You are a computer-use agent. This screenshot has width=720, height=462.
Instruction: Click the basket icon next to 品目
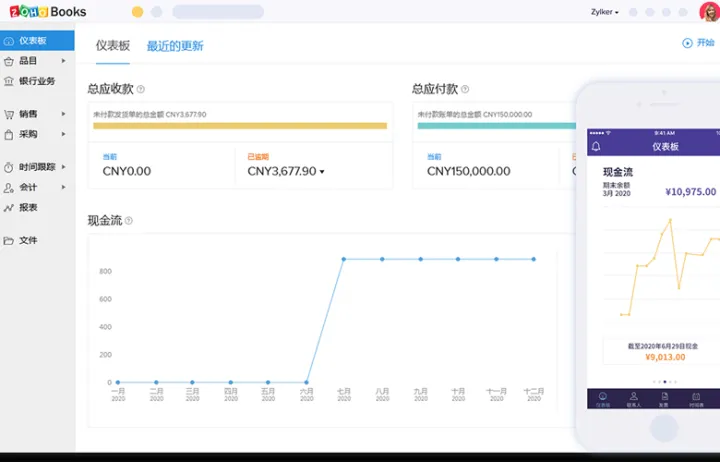[9, 61]
